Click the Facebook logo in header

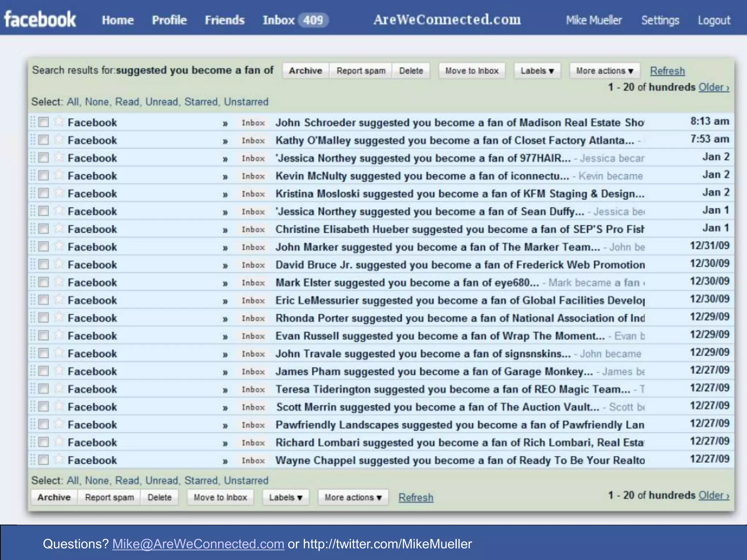pyautogui.click(x=40, y=19)
